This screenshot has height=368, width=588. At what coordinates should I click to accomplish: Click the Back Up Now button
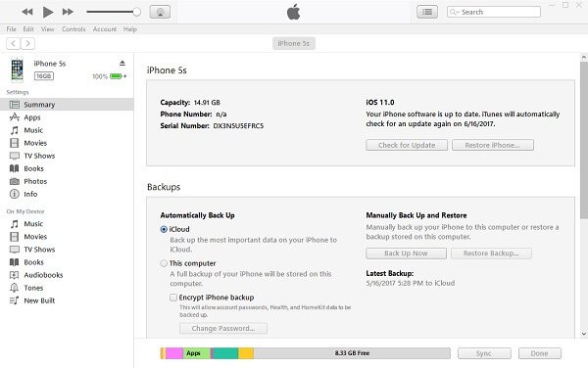406,253
